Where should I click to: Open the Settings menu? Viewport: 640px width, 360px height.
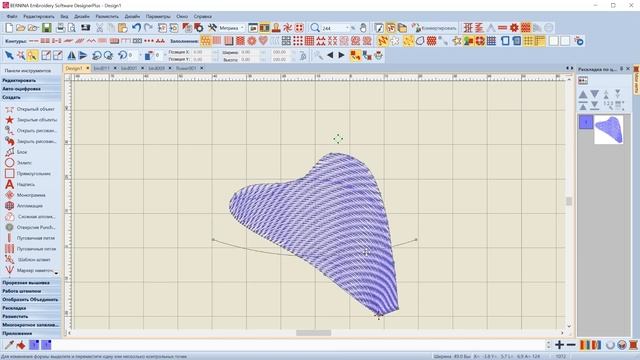(158, 16)
